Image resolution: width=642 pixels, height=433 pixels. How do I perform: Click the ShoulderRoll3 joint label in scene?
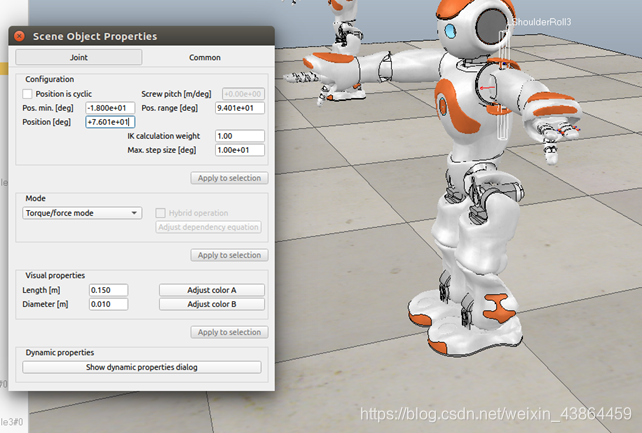click(541, 22)
